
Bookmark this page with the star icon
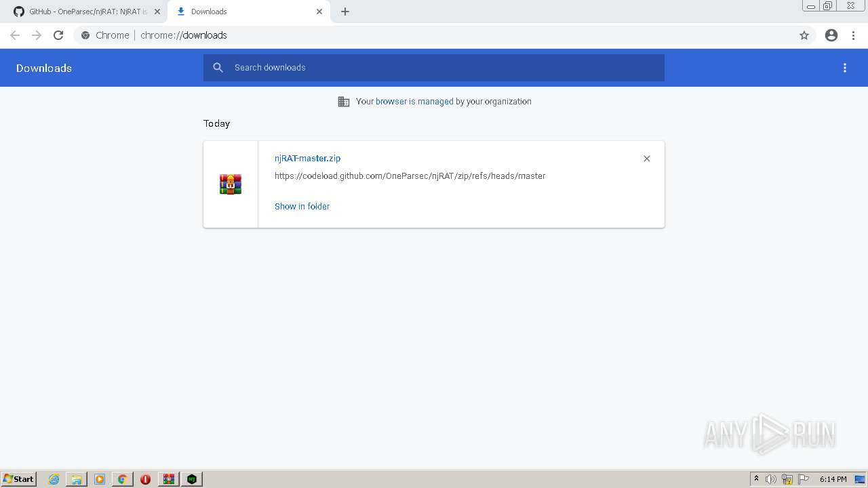tap(804, 35)
